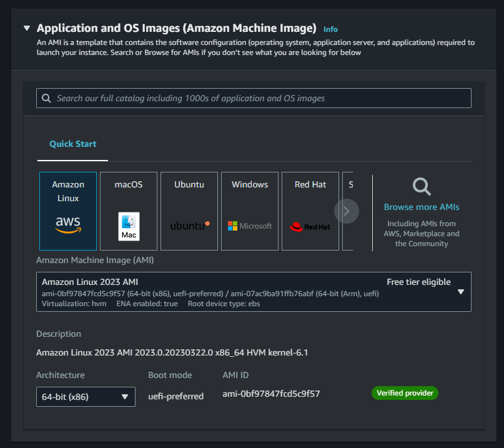Click the search magnifier icon in catalog field
504x448 pixels.
tap(46, 98)
